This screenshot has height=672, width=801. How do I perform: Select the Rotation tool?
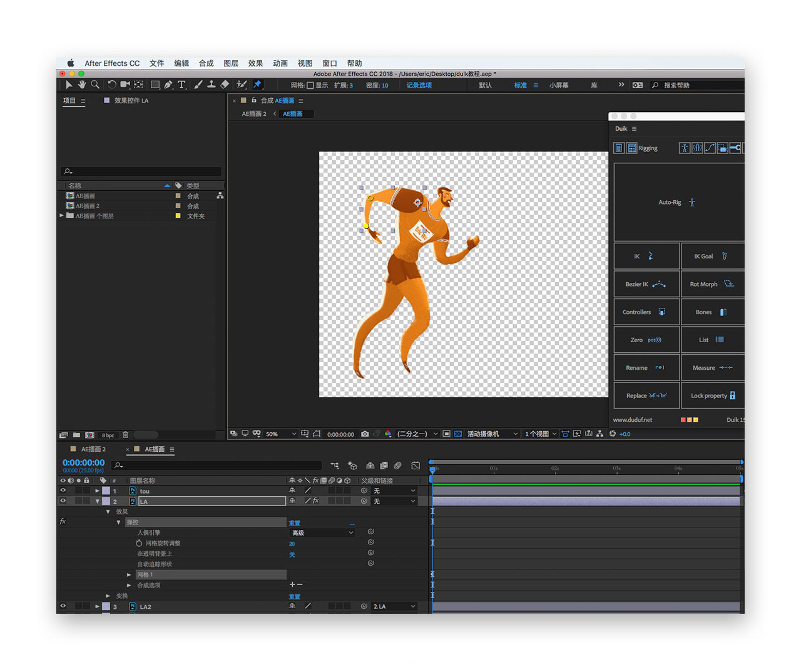(111, 84)
